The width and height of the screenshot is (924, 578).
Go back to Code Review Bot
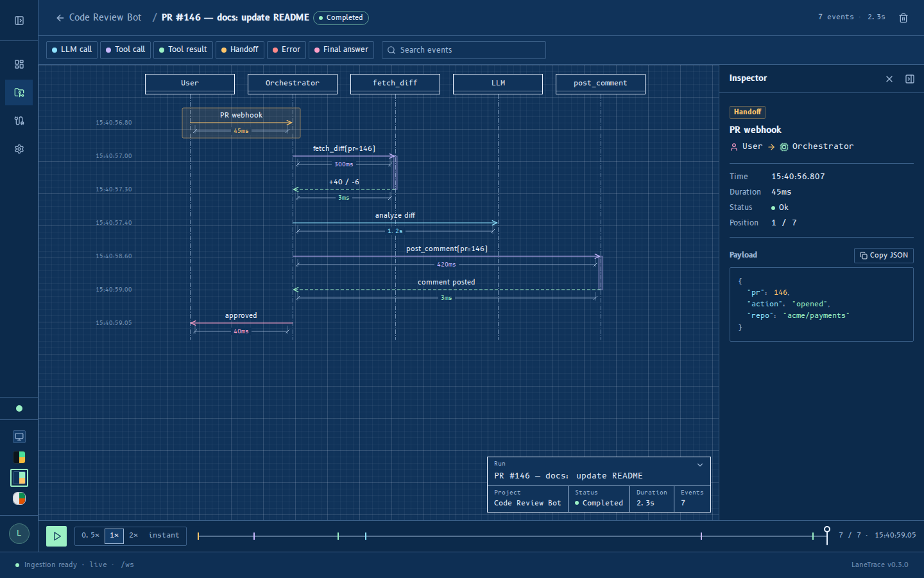point(98,17)
